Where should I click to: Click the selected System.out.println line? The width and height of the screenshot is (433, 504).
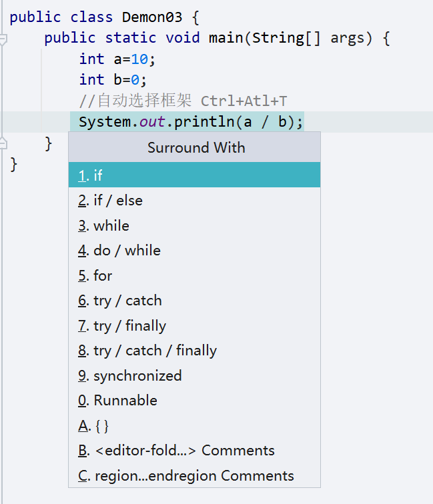pyautogui.click(x=191, y=122)
